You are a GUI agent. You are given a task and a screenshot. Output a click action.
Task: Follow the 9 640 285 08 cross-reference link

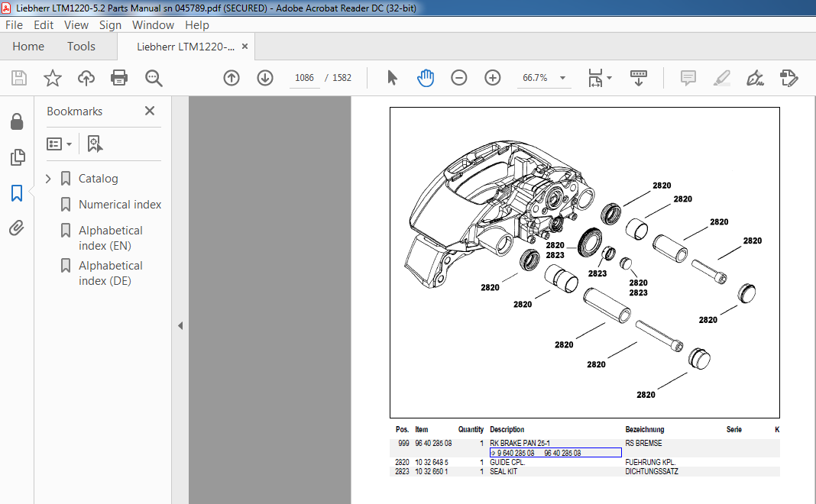click(555, 453)
